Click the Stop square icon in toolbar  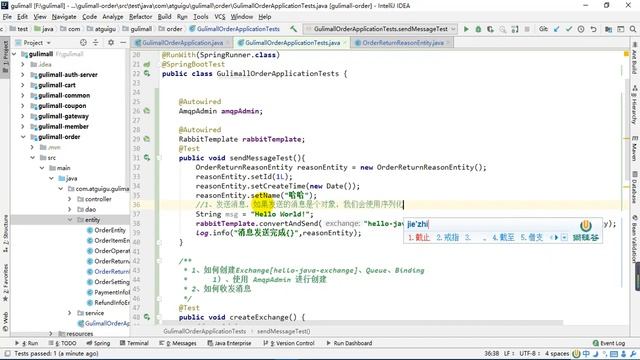pos(527,29)
